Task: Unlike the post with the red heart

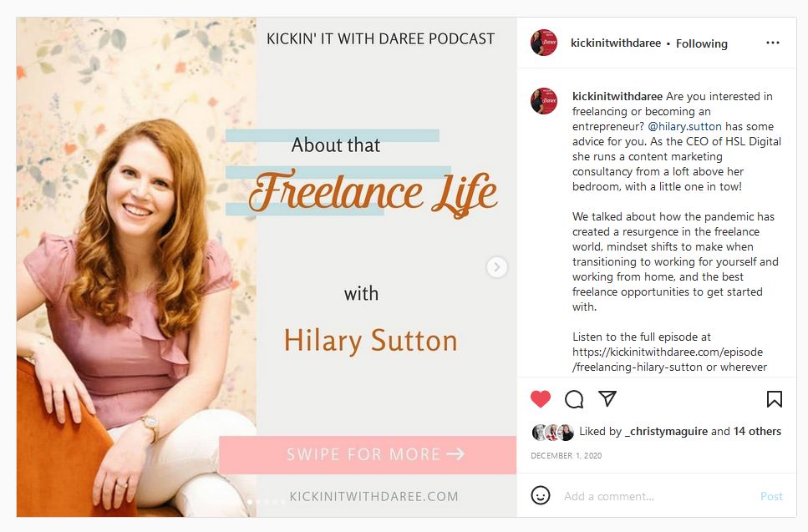Action: (x=540, y=399)
